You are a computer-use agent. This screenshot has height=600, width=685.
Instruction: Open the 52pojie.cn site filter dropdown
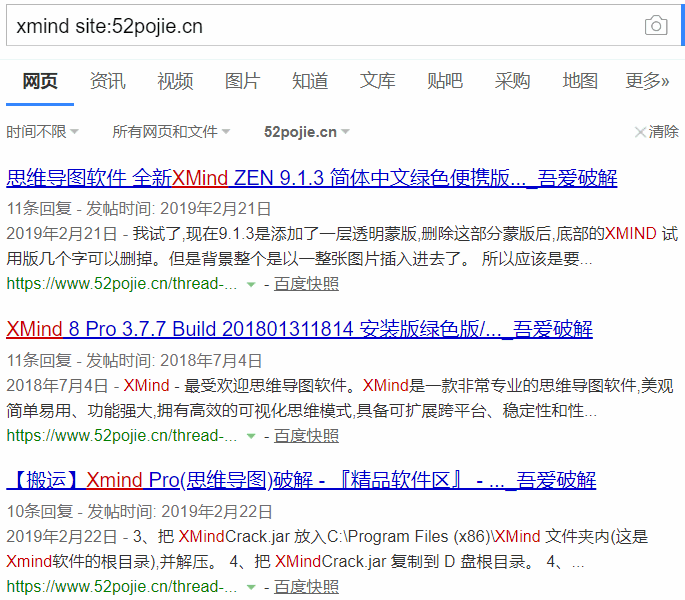(307, 132)
